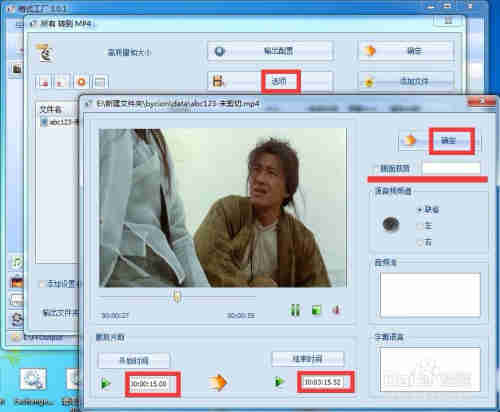This screenshot has width=500, height=412.
Task: Click the orange circular play toolbar icon
Action: click(81, 82)
